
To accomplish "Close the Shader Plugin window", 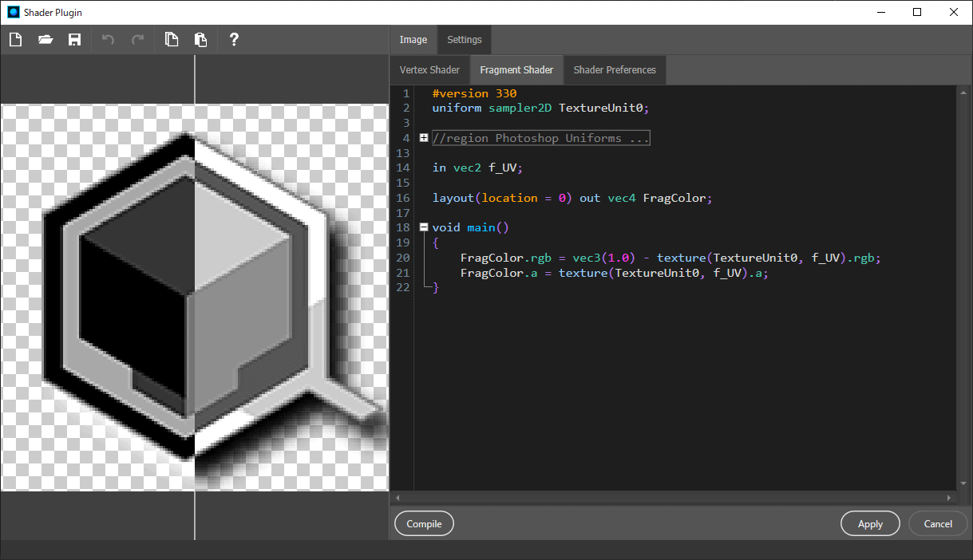I will click(954, 12).
